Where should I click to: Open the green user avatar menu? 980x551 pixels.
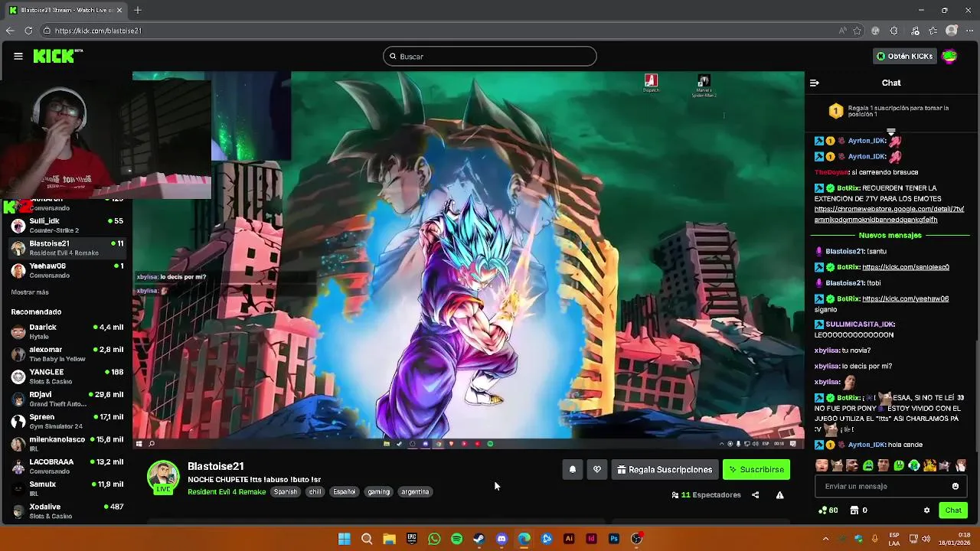(949, 56)
